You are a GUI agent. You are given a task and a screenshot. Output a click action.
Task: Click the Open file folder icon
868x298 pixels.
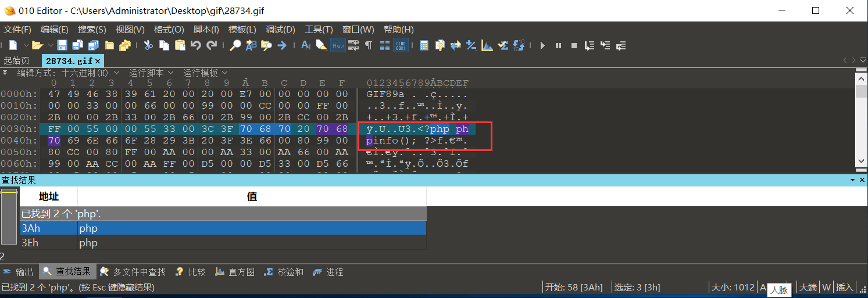click(37, 45)
